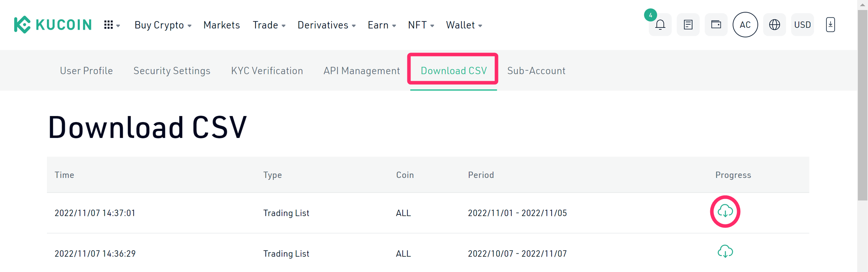868x272 pixels.
Task: Open the notifications bell icon
Action: (x=660, y=25)
